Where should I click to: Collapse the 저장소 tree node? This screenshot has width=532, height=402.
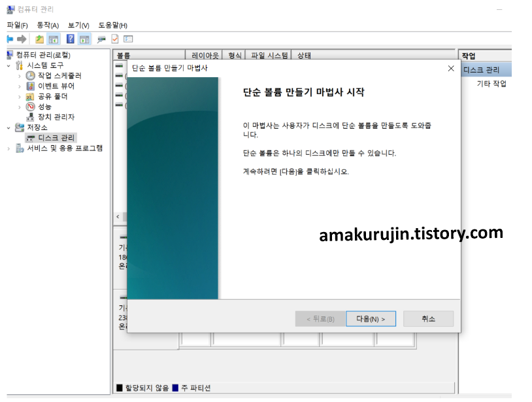click(8, 128)
